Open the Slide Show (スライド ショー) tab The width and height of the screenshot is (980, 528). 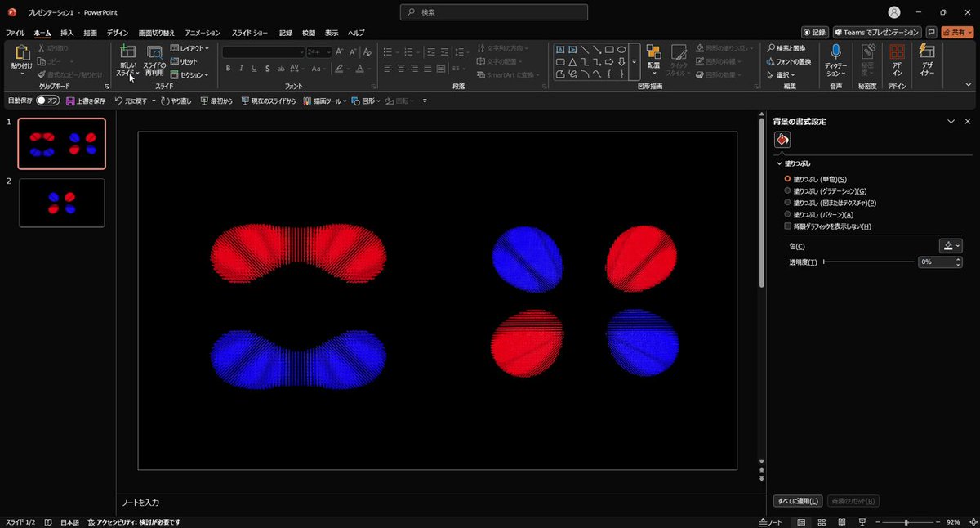click(x=249, y=33)
